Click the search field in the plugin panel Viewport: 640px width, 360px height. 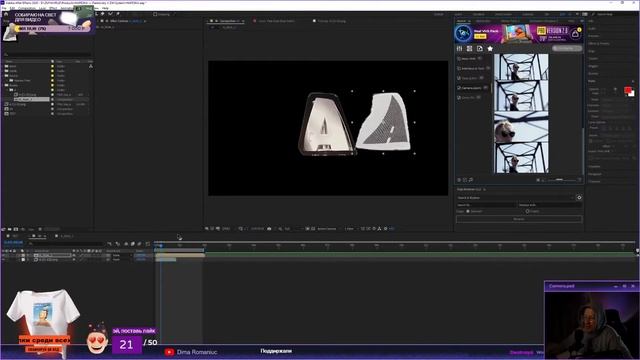[x=567, y=49]
